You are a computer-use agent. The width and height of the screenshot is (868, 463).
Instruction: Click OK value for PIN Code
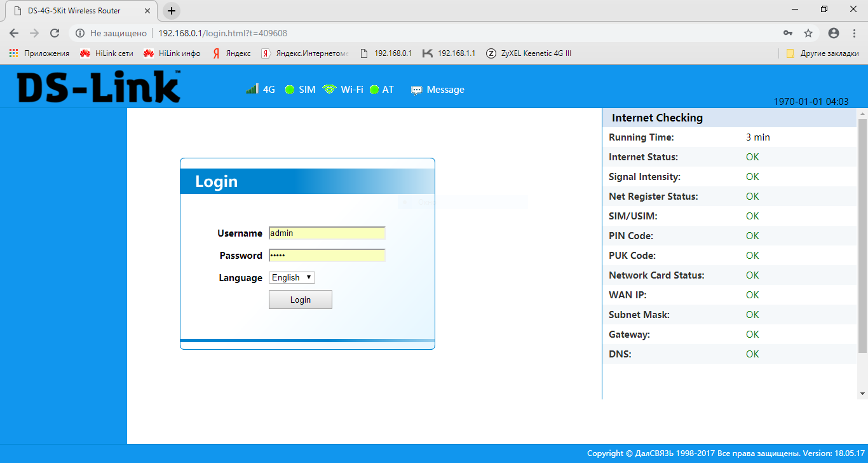[x=752, y=236]
